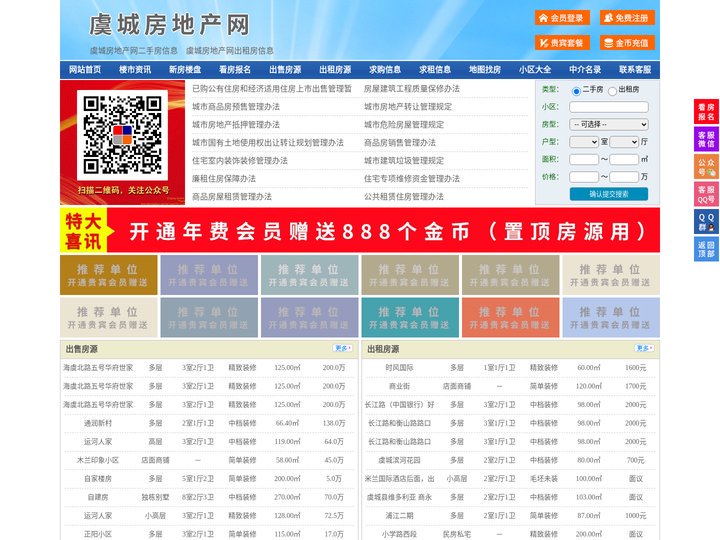Open the 城市商品房预售管理办法 link
720x540 pixels.
pos(236,107)
